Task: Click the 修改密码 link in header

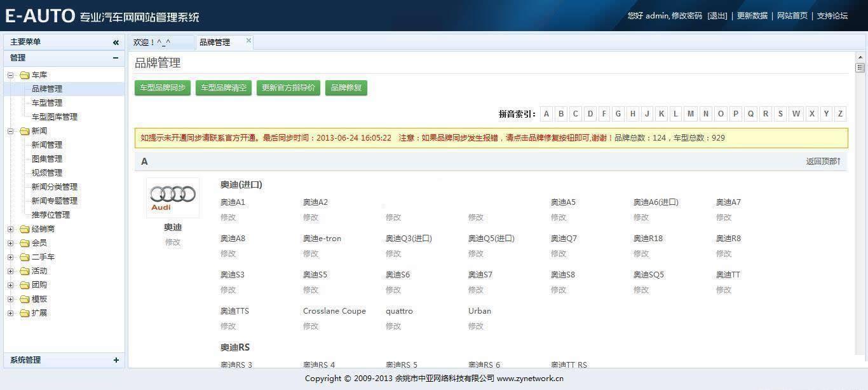Action: [x=687, y=16]
